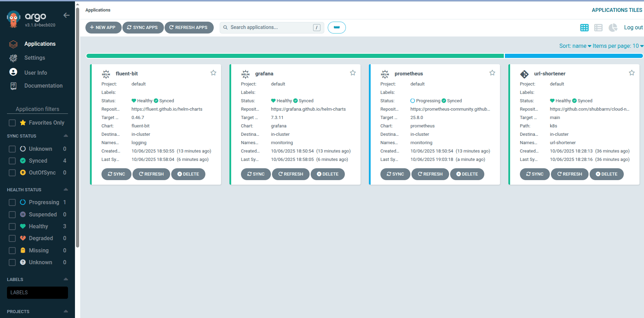Refresh the grafana application
This screenshot has width=644, height=318.
pos(291,174)
